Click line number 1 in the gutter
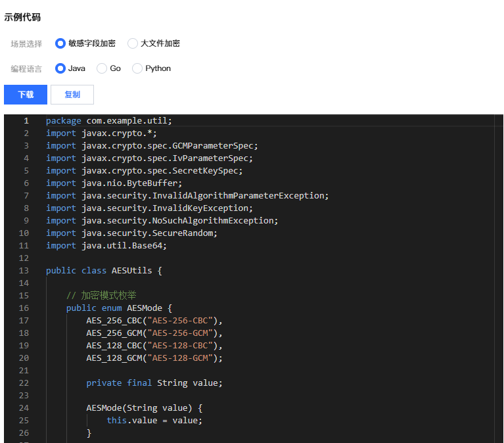Viewport: 504px width, 443px height. coord(26,121)
